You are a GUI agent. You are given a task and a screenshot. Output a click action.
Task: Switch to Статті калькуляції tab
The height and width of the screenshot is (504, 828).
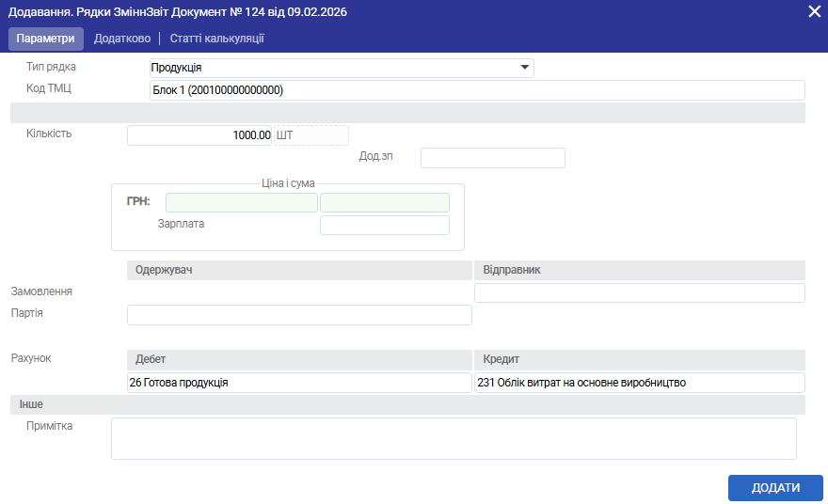(x=216, y=39)
